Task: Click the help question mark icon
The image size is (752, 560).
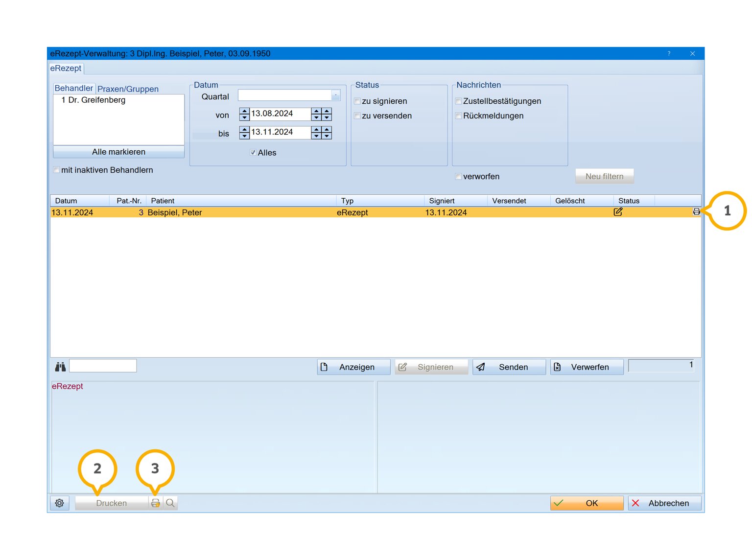Action: tap(669, 53)
